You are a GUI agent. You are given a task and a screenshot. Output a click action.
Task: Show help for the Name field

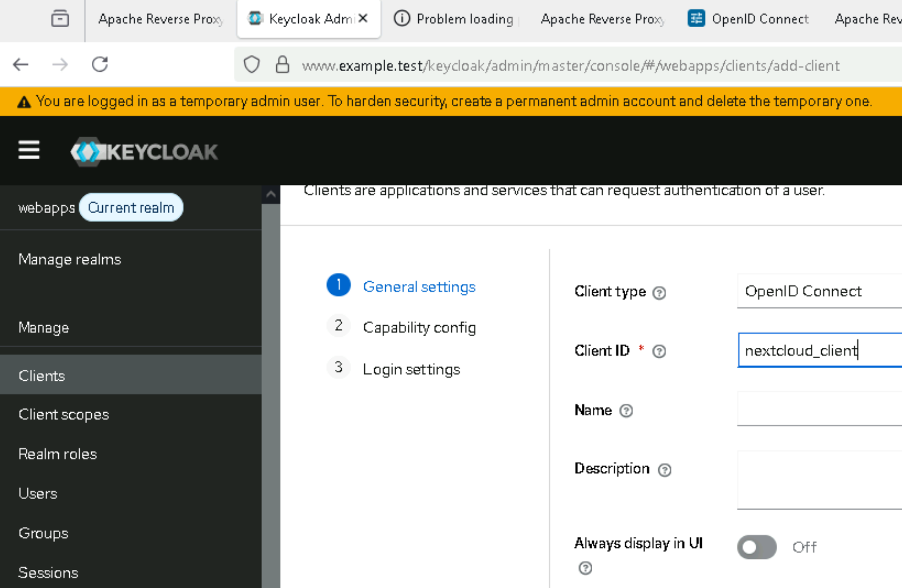click(x=626, y=411)
